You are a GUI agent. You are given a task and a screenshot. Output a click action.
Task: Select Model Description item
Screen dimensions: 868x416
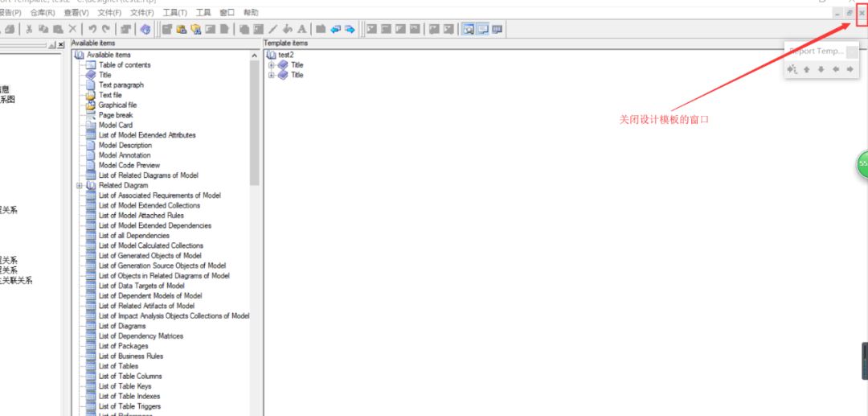pos(125,145)
